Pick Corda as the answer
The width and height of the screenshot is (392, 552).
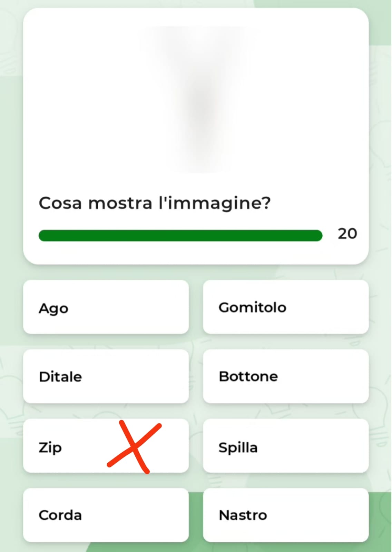106,515
